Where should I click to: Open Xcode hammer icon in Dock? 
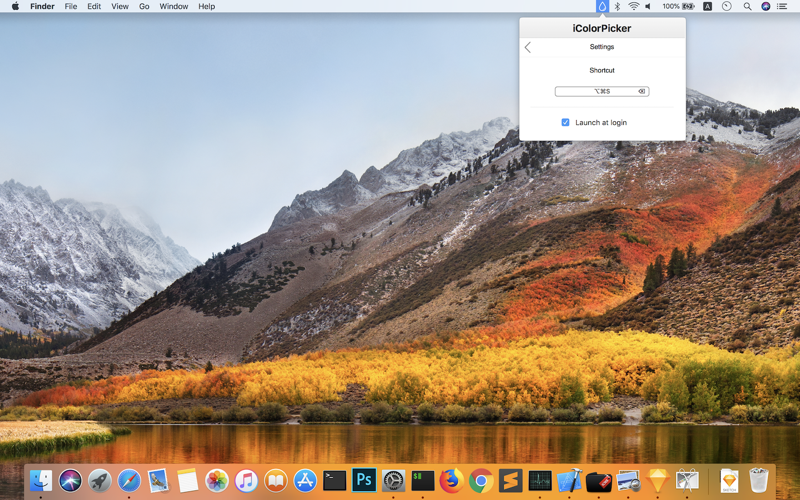569,480
